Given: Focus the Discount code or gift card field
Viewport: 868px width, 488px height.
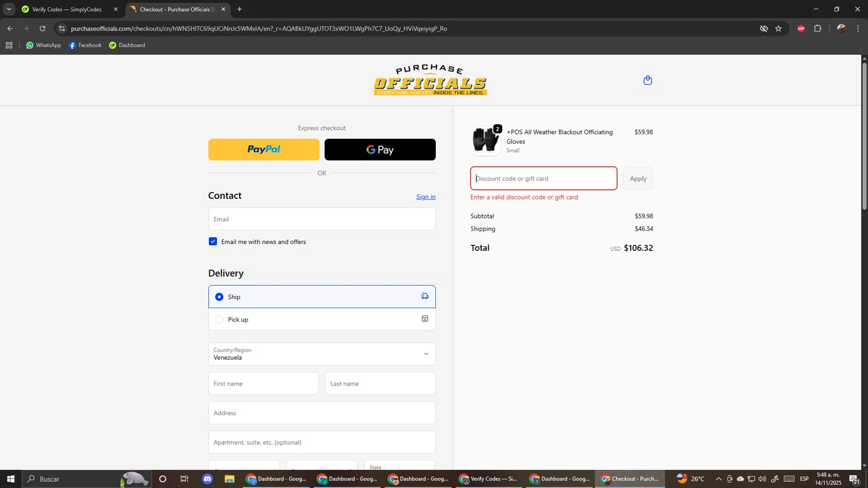Looking at the screenshot, I should pos(544,179).
